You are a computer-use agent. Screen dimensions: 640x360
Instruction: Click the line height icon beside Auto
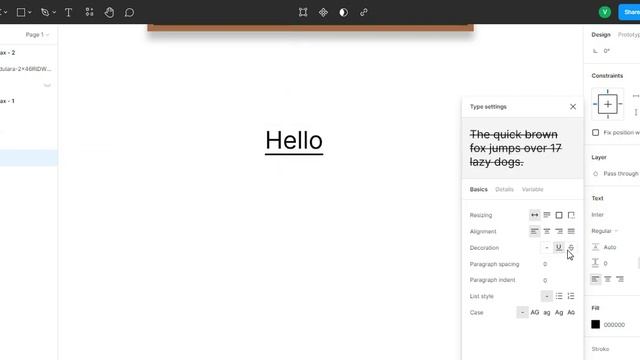point(595,247)
